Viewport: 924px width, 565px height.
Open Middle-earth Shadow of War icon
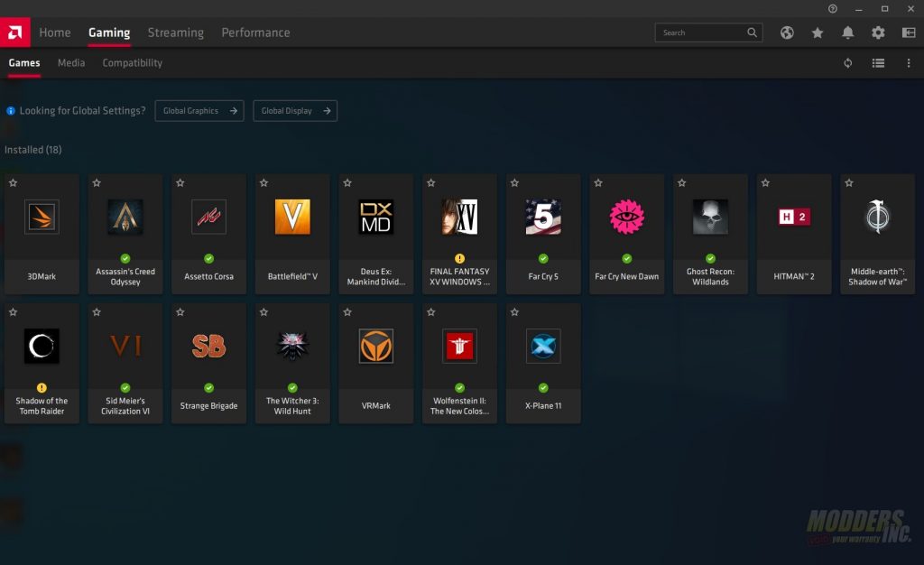[x=877, y=217]
